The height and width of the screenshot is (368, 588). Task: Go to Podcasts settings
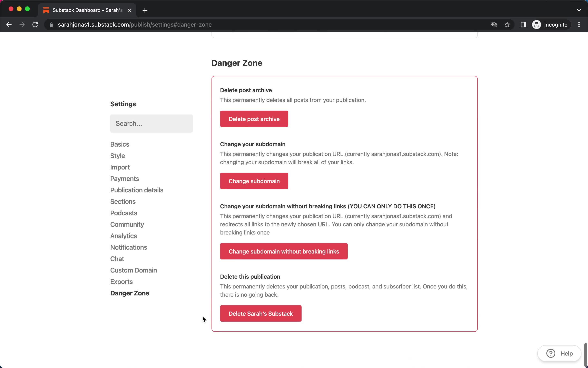point(124,213)
